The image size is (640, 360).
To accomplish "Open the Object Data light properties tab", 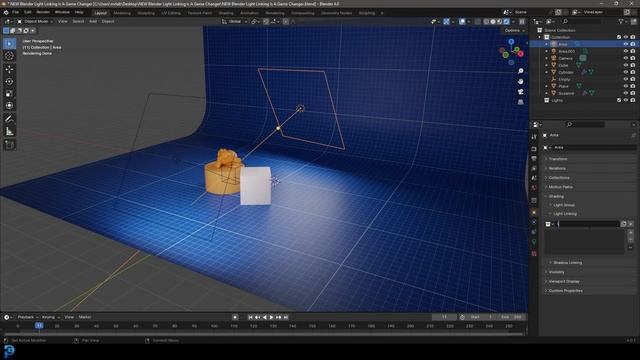I will [534, 242].
